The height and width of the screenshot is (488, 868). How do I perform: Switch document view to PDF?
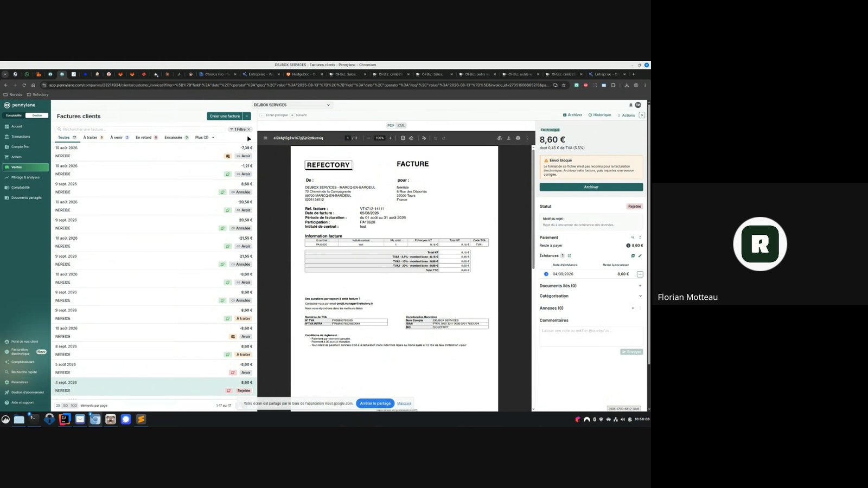click(391, 125)
